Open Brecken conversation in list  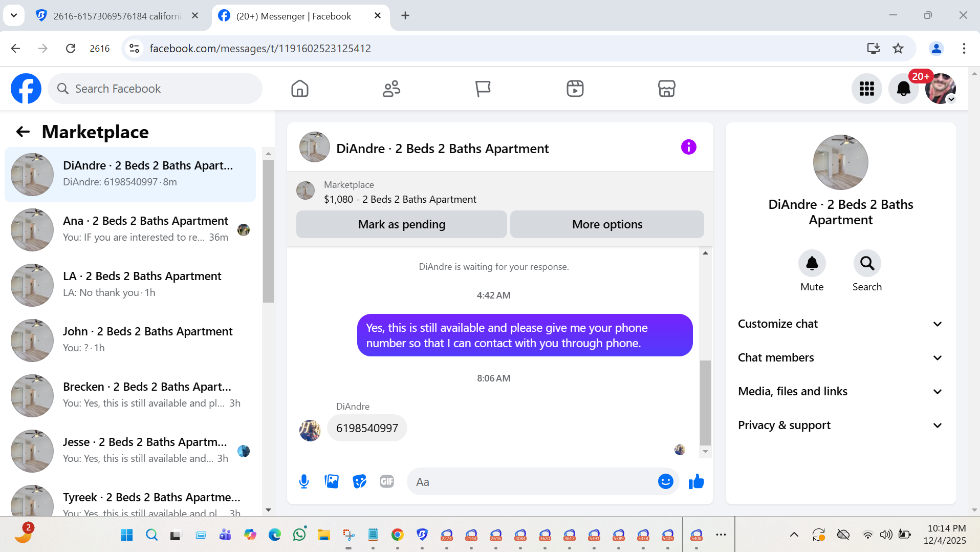[130, 395]
